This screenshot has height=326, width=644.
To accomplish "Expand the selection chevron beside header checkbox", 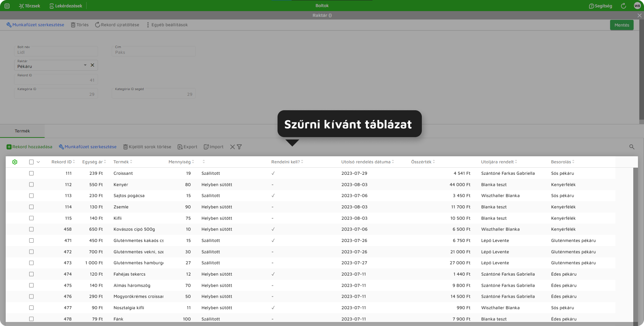I will [x=38, y=162].
